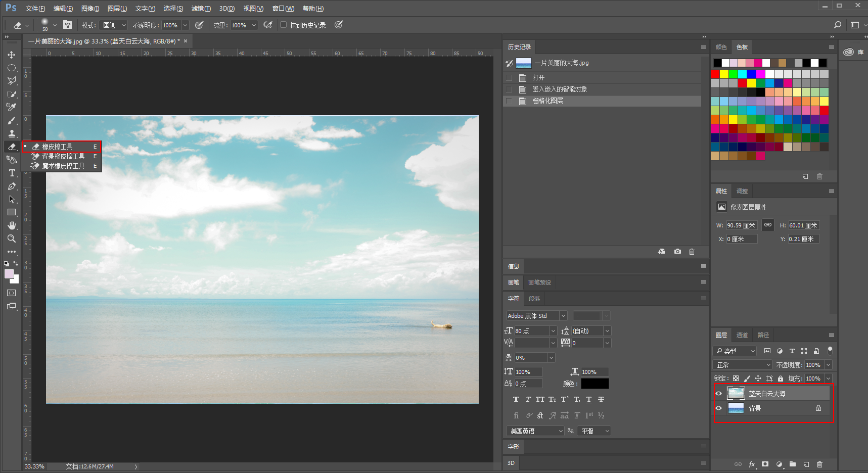Pick the red swatch in 色板 panel
The width and height of the screenshot is (868, 473).
715,74
